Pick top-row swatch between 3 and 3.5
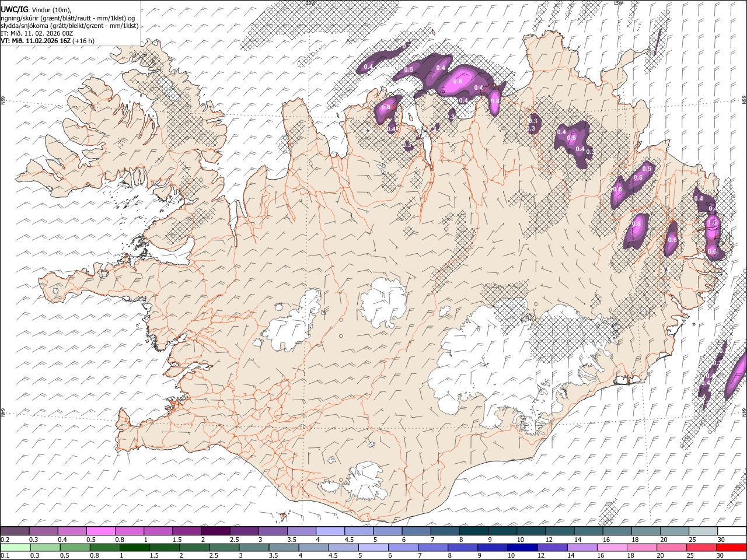The image size is (747, 560). tap(273, 531)
